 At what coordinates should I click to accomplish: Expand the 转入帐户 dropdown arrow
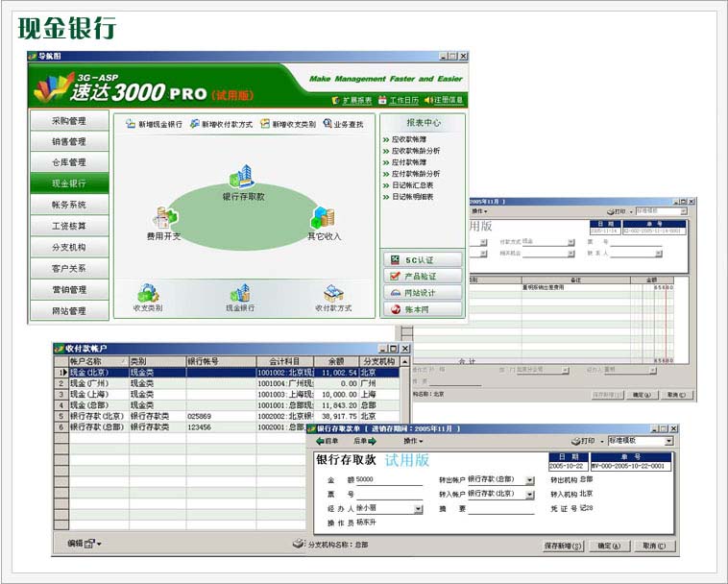click(x=530, y=496)
